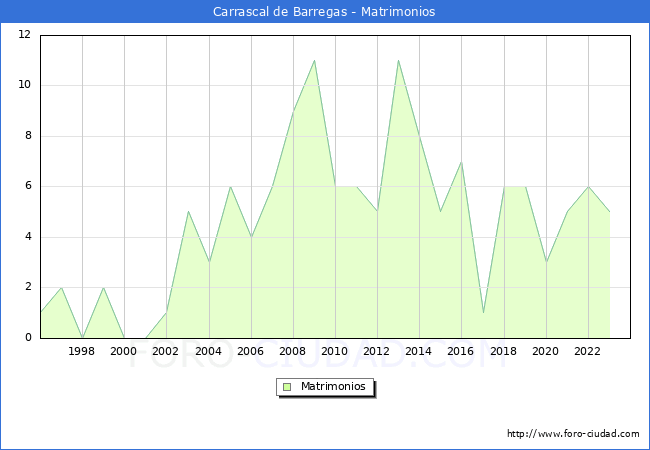Viewport: 650px width, 450px height.
Task: Click the final 2023 data point at 5
Action: coord(609,212)
